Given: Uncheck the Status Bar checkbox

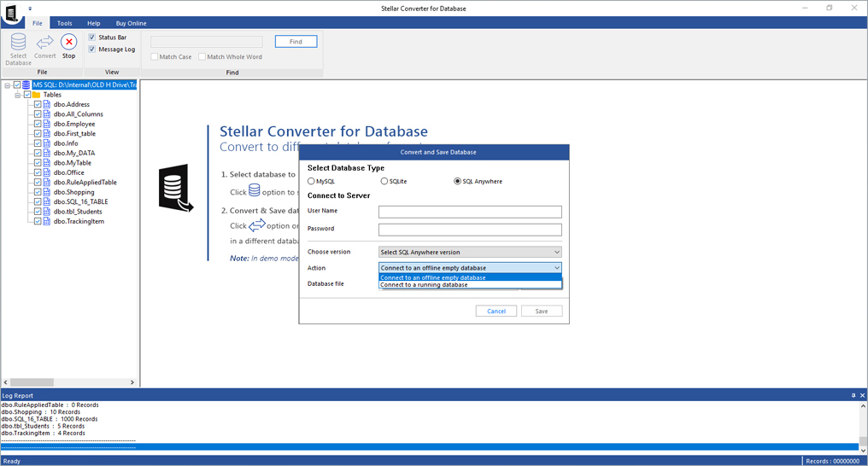Looking at the screenshot, I should (92, 38).
